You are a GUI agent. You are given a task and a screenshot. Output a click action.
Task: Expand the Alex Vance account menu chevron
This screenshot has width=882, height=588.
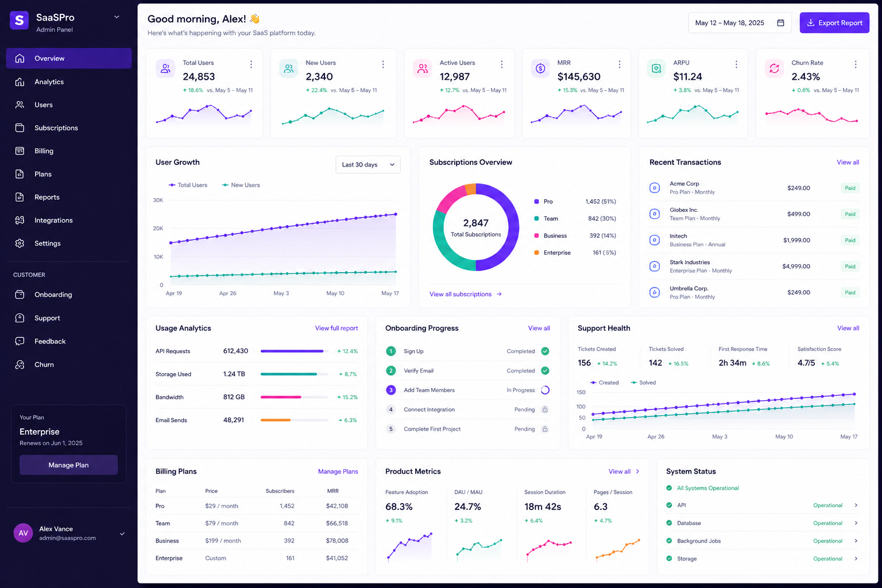122,534
